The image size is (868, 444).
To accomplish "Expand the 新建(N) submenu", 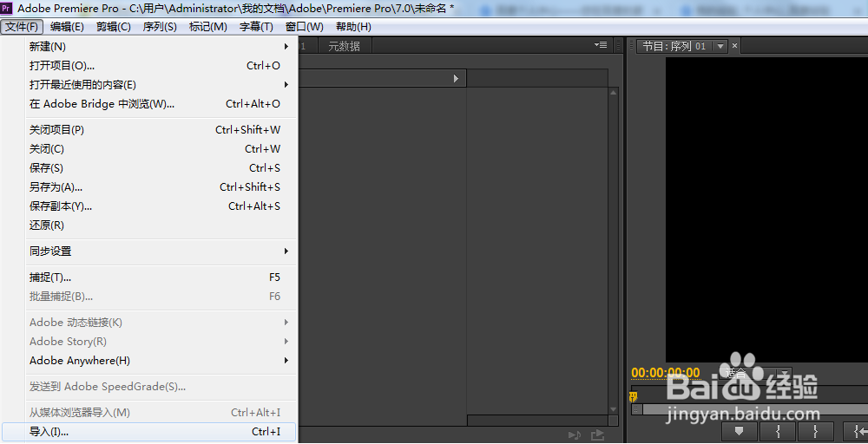I will (x=161, y=47).
